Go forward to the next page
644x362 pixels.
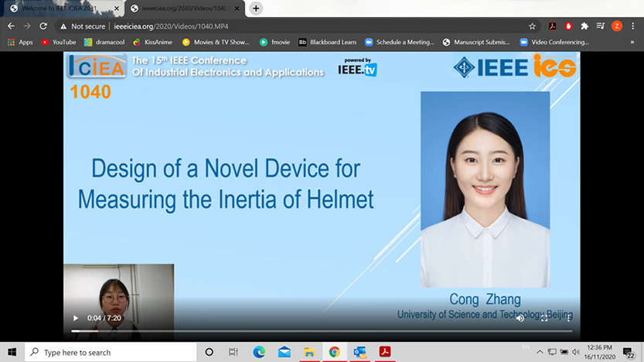pyautogui.click(x=27, y=26)
